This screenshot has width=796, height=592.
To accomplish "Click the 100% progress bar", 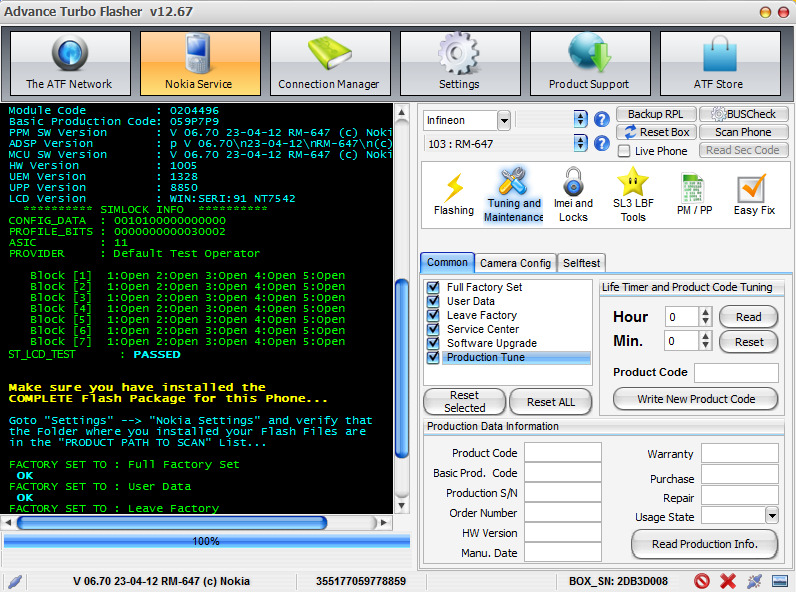I will (x=207, y=541).
